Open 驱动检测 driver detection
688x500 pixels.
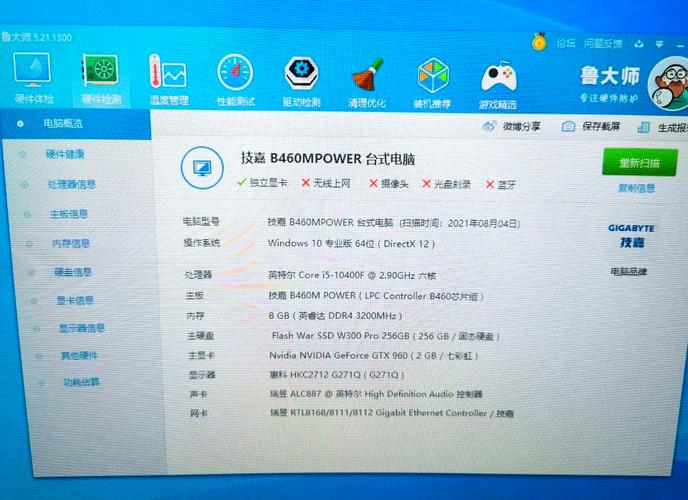[301, 82]
